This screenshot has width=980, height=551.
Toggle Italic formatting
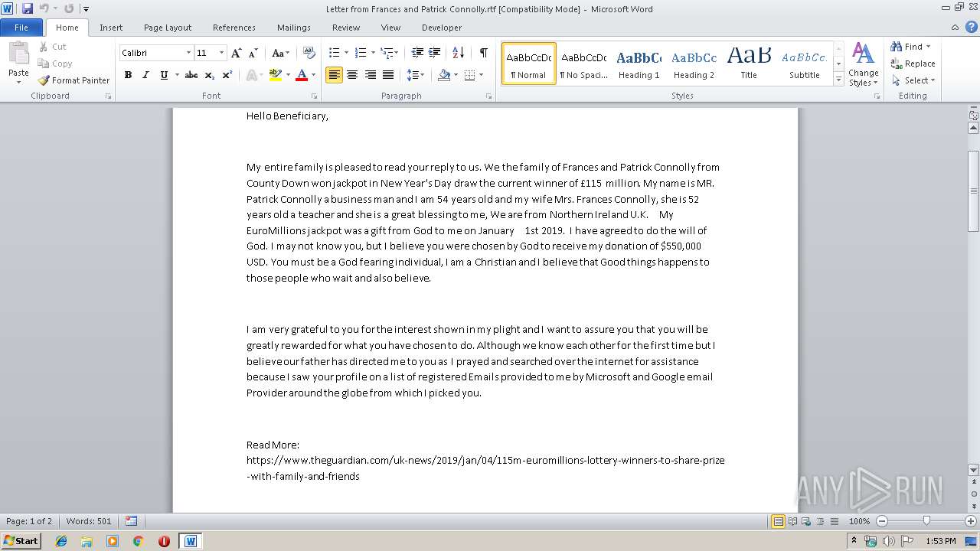point(145,75)
